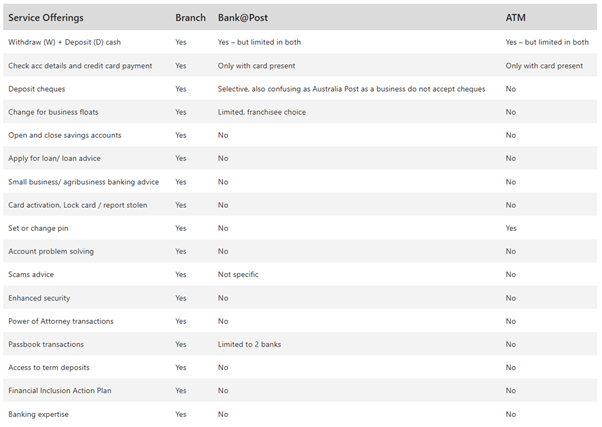Viewport: 602px width, 427px height.
Task: Click 'Scams advice' row label
Action: pos(31,274)
